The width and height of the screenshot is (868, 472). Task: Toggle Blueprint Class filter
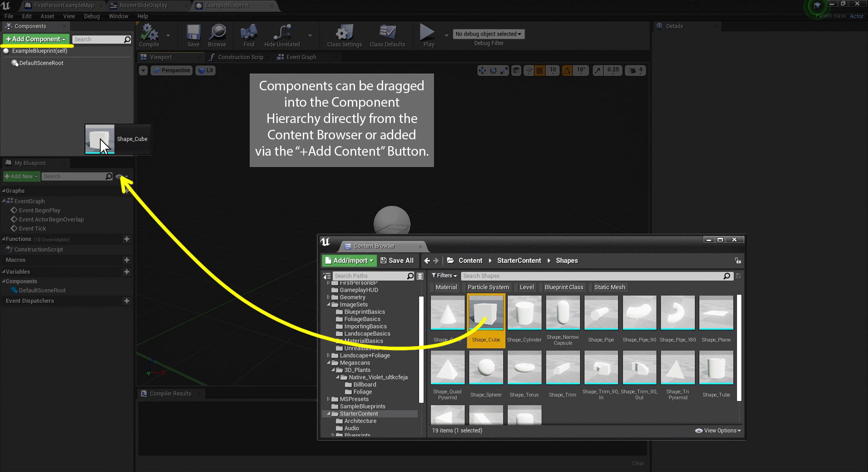coord(563,287)
